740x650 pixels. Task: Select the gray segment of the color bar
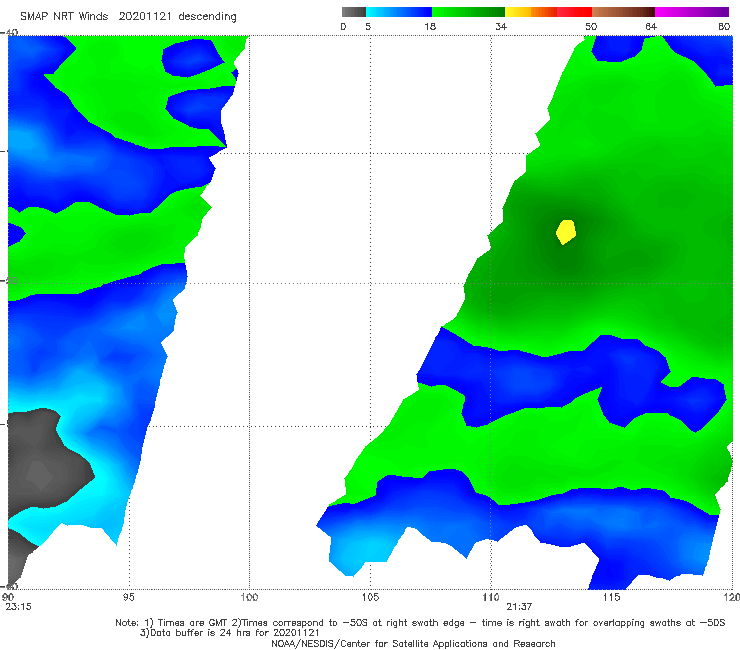click(x=353, y=12)
